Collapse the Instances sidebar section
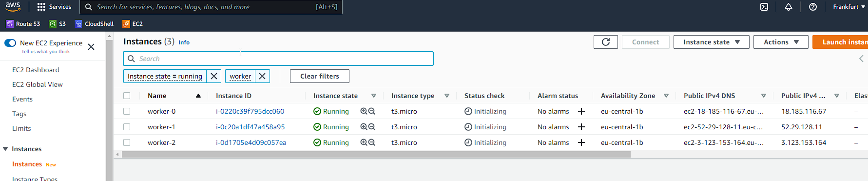The width and height of the screenshot is (868, 181). (x=6, y=149)
